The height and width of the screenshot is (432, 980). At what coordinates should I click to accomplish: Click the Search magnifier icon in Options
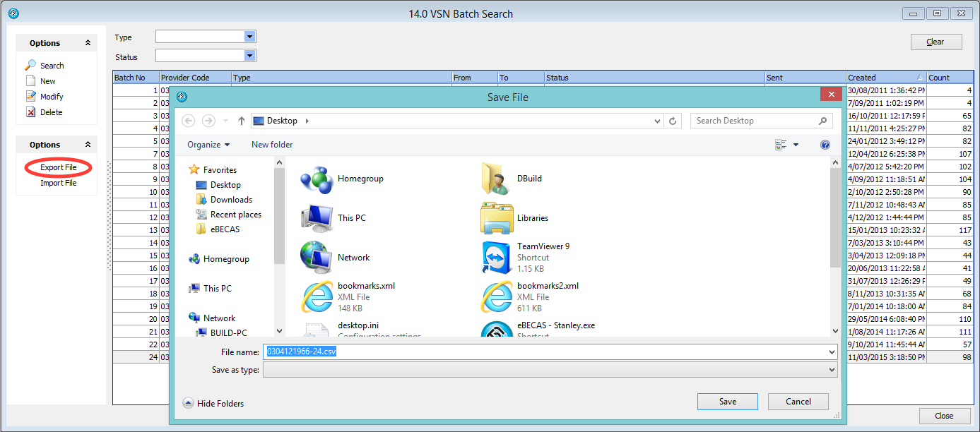[30, 66]
